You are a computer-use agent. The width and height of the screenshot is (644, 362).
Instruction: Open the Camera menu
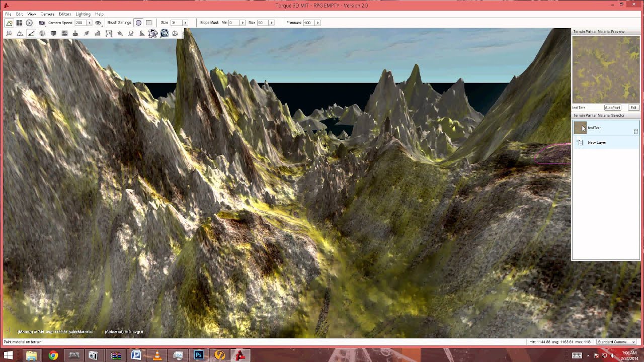click(47, 14)
